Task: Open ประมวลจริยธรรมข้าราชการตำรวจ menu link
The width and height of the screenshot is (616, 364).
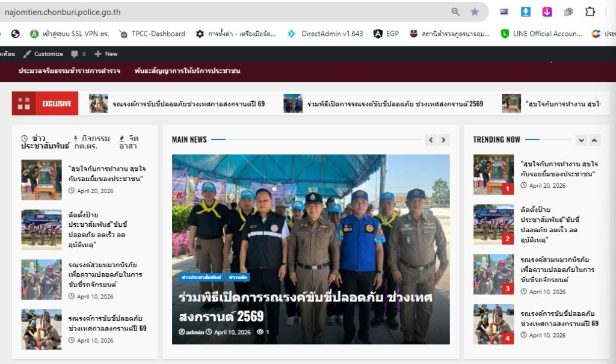Action: pyautogui.click(x=69, y=71)
